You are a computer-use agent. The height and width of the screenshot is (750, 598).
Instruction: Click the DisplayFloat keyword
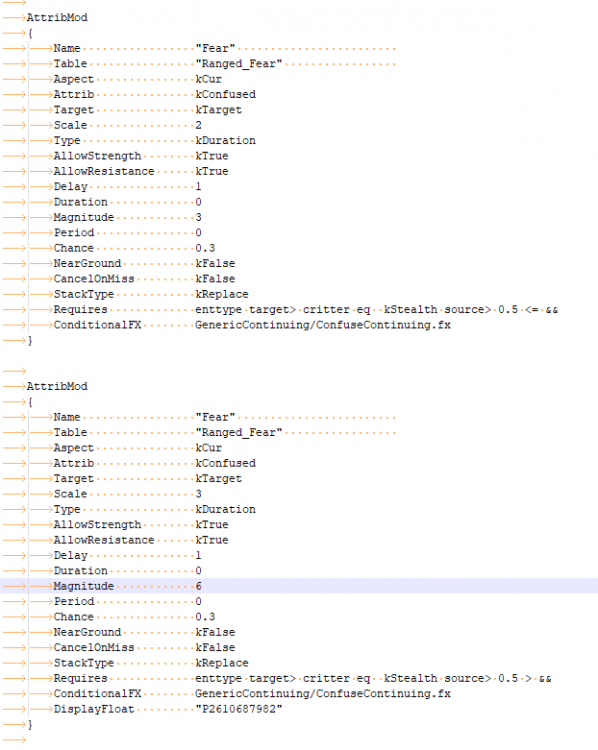click(x=94, y=709)
